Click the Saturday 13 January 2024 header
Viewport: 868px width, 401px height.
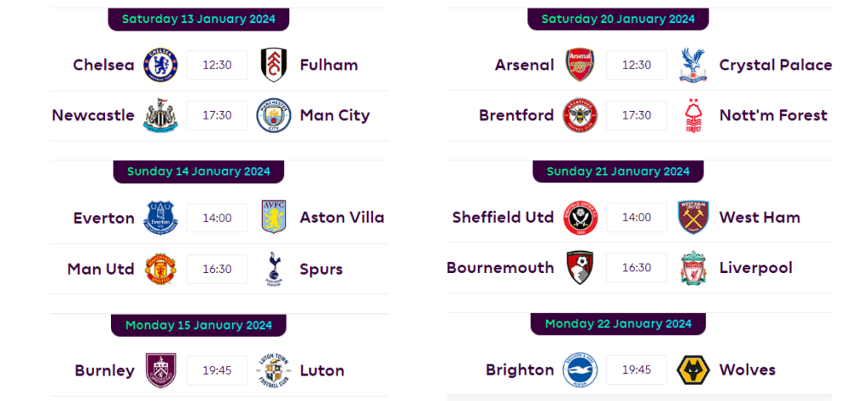click(198, 19)
